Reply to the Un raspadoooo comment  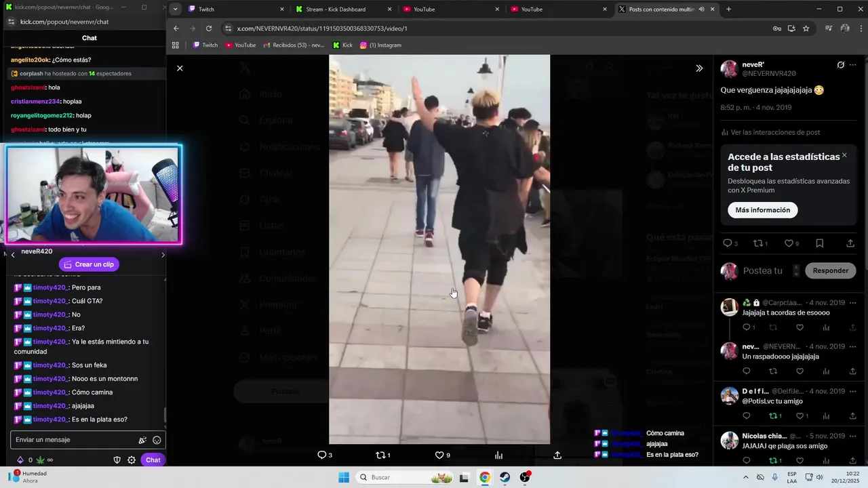tap(747, 371)
